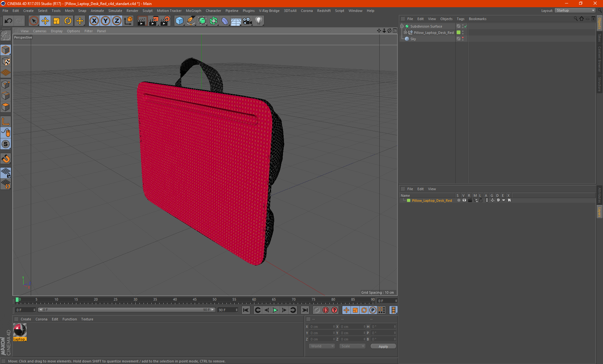Image resolution: width=603 pixels, height=364 pixels.
Task: Click the Render View clapperboard icon
Action: tap(142, 21)
